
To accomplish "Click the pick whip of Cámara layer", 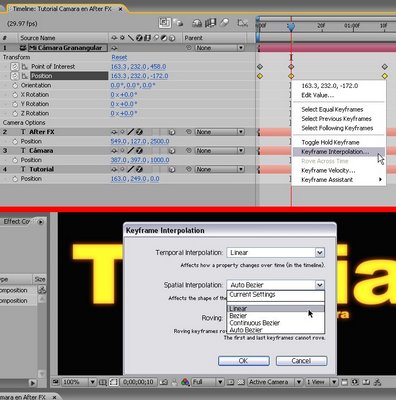I will pos(189,151).
